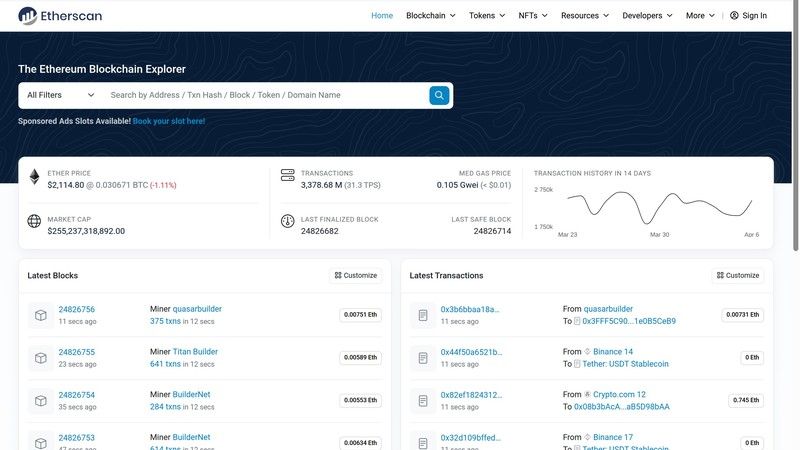Click the 0.00589 Eth reward badge

coord(360,358)
